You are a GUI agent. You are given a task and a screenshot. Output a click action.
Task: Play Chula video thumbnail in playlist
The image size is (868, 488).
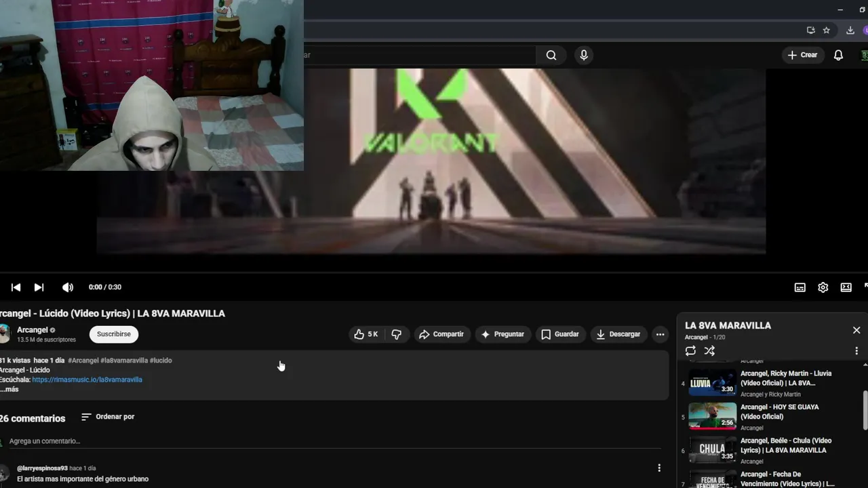coord(713,449)
